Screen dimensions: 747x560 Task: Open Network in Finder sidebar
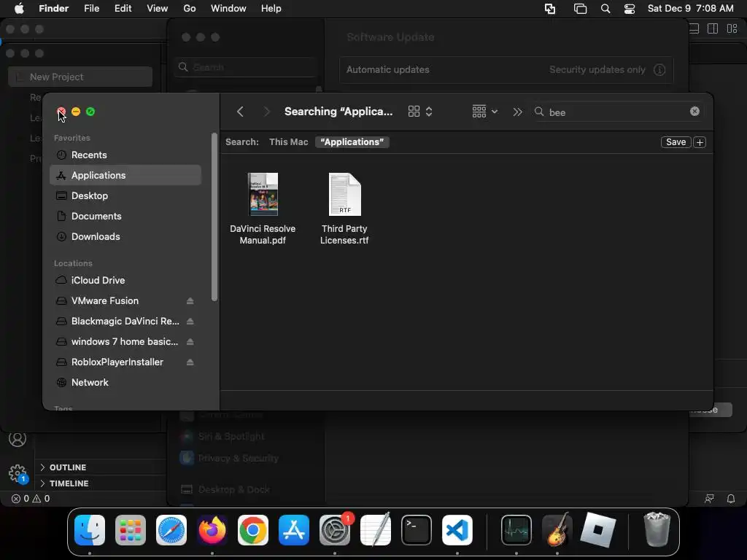click(125, 382)
